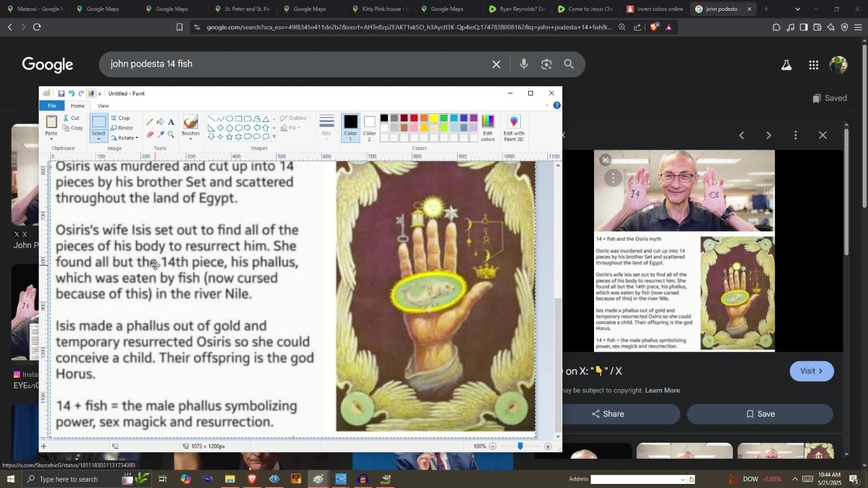Image resolution: width=868 pixels, height=488 pixels.
Task: Expand the Shapes gallery More arrow
Action: point(274,137)
